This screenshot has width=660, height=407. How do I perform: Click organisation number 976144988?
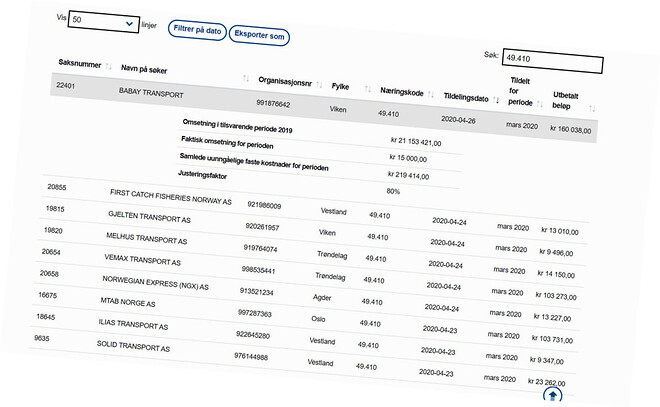click(x=251, y=356)
